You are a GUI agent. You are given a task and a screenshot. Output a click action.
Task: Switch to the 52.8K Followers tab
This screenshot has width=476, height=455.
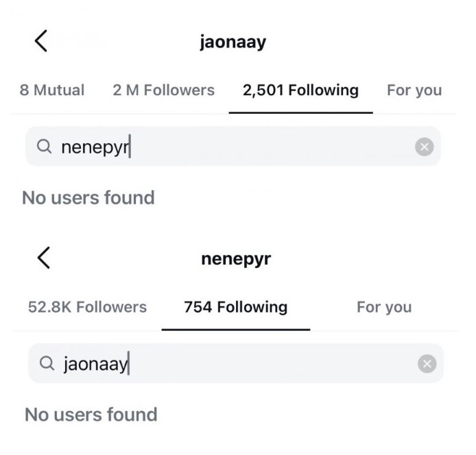(x=87, y=307)
